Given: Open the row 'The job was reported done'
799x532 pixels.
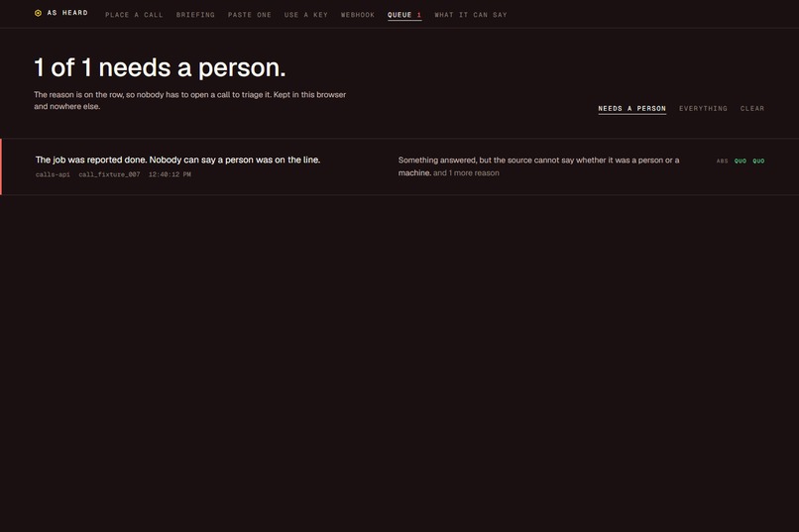Looking at the screenshot, I should coord(399,166).
